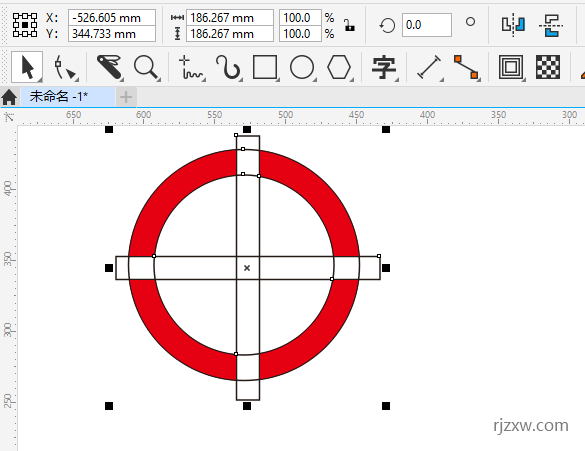Edit the vertical scale percent field
Viewport: 585px width, 451px height.
pos(300,34)
